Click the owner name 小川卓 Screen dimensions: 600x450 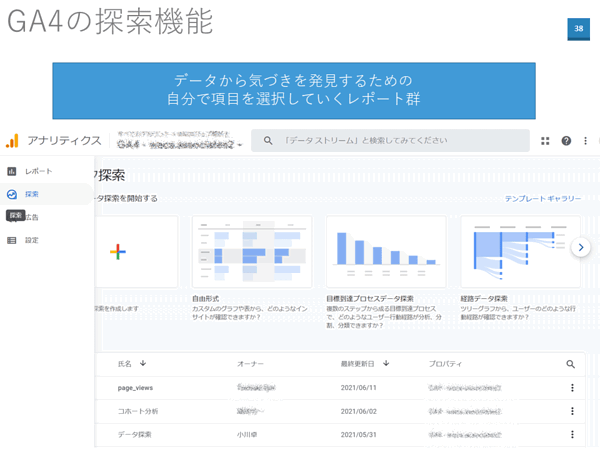(247, 435)
